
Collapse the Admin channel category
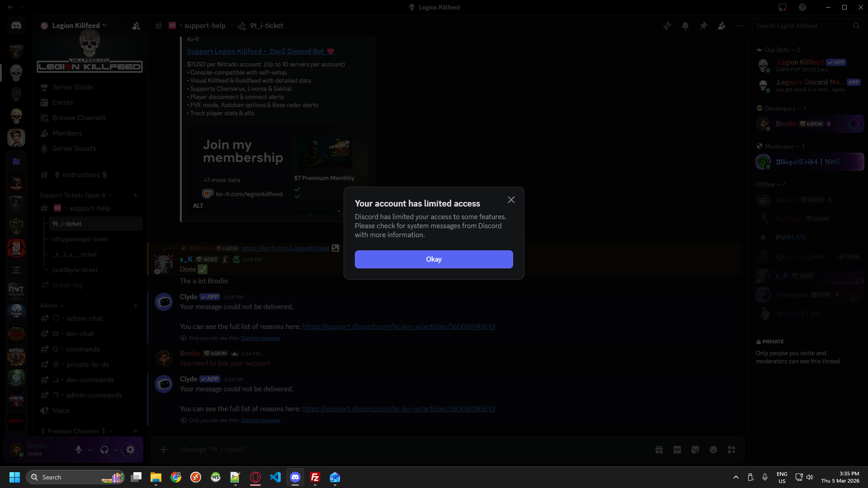click(x=52, y=305)
